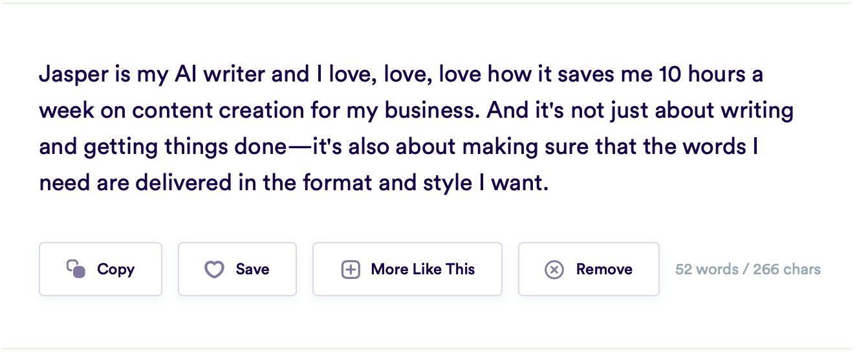
Task: Click the "More Like This" text label
Action: tap(423, 269)
